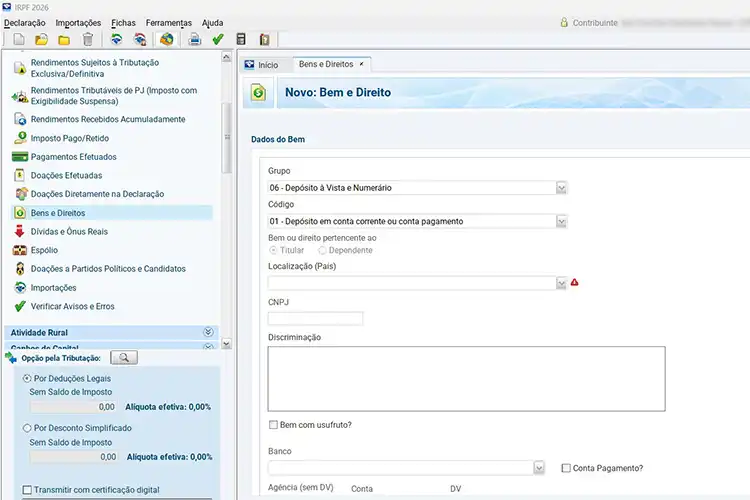Click the CNPJ input field
Viewport: 750px width, 500px height.
315,318
